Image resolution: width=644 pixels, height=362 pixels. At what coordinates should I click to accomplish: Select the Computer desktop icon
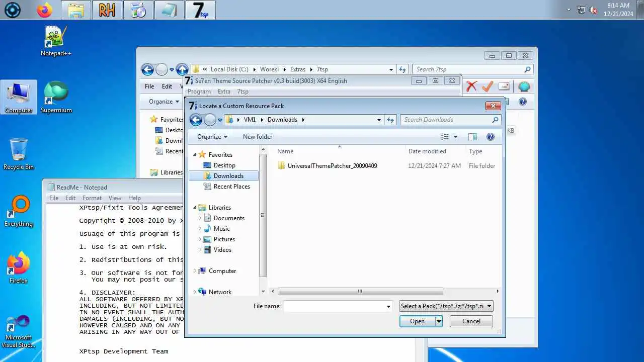point(19,98)
